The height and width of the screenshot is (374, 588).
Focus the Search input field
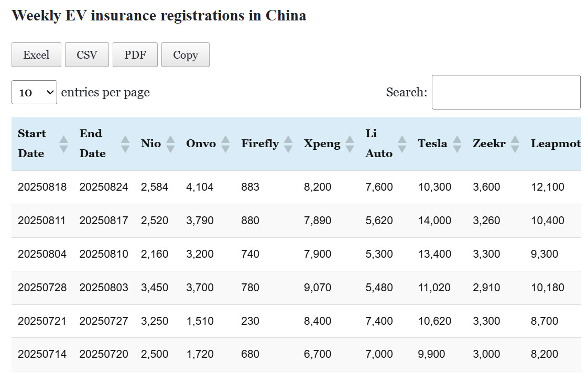(x=506, y=92)
